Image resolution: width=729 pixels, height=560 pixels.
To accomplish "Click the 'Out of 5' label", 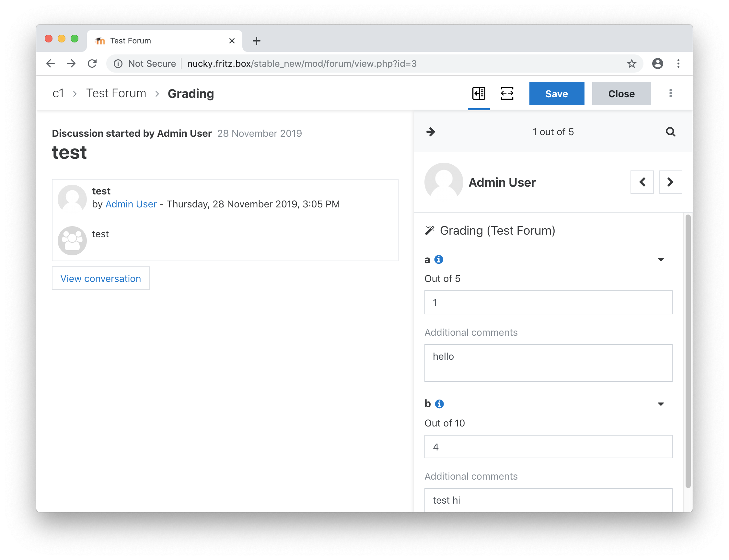I will [x=442, y=279].
